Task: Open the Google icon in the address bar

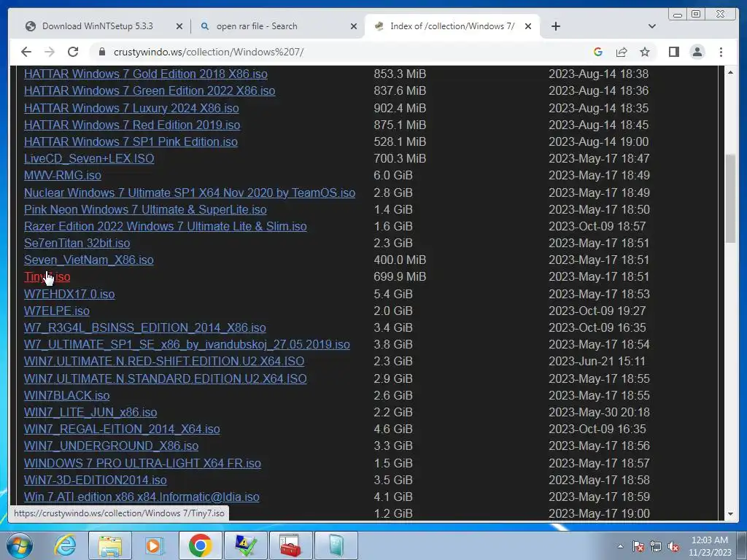Action: (598, 52)
